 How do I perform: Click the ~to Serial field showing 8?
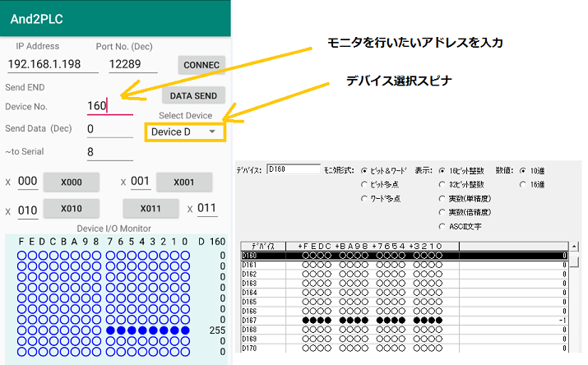click(110, 152)
